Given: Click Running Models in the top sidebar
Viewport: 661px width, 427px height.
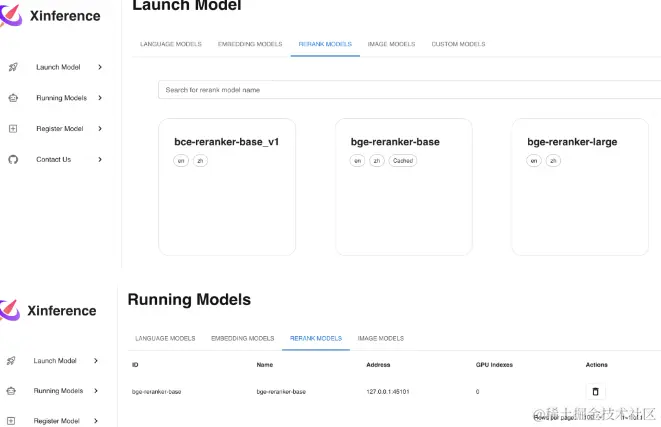Looking at the screenshot, I should [62, 98].
